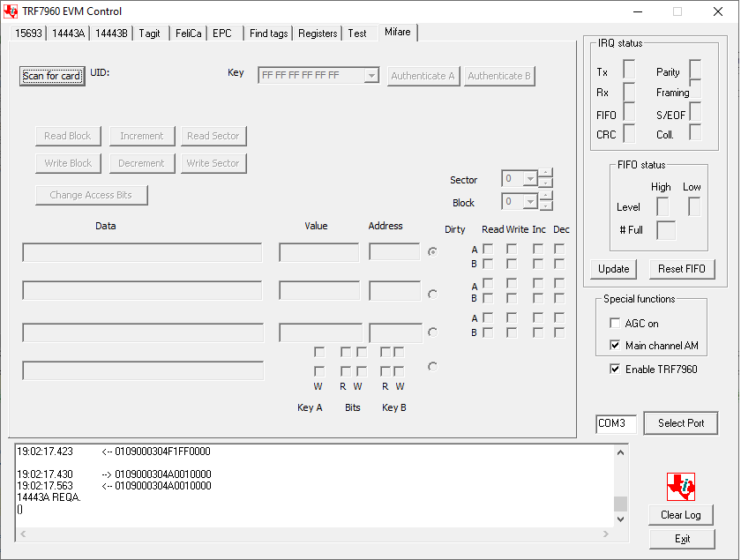Toggle first block Key A Read checkbox

tap(488, 249)
